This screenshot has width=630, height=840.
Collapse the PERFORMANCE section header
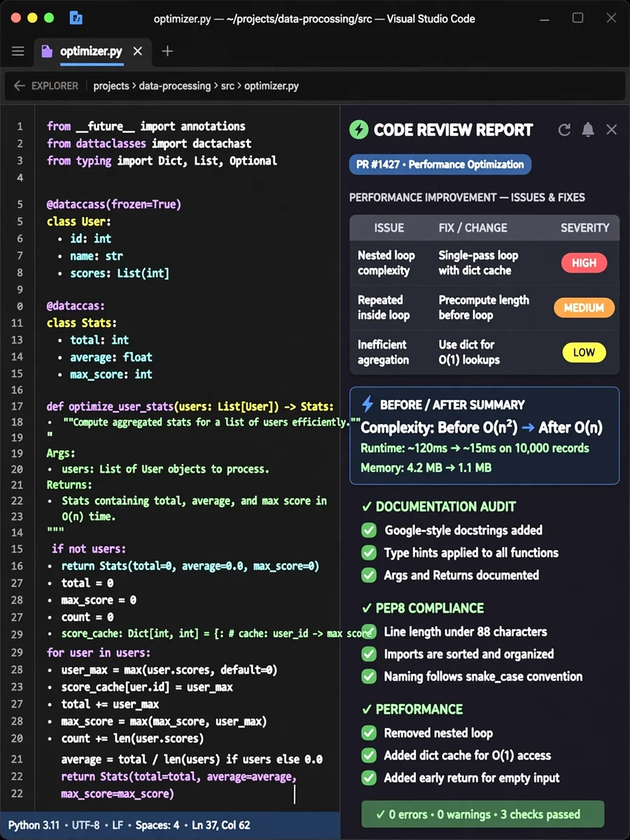(412, 709)
